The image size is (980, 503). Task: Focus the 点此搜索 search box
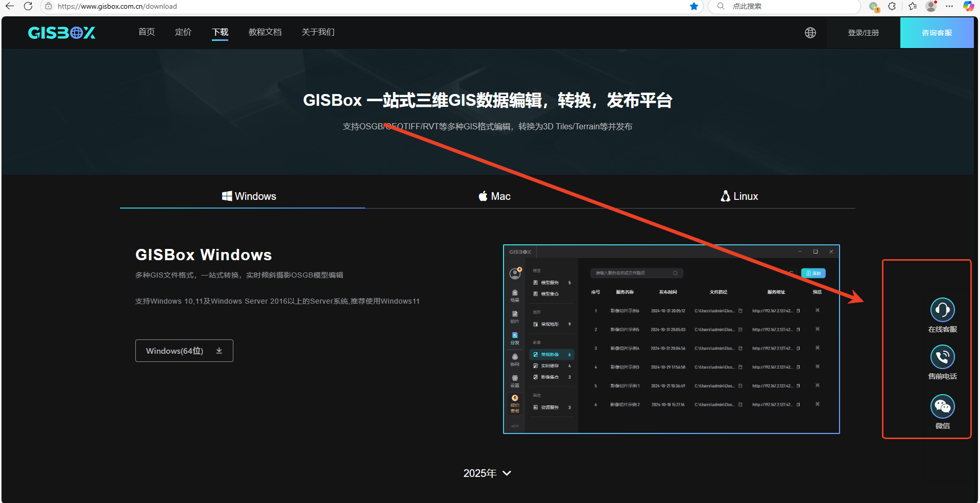point(784,6)
